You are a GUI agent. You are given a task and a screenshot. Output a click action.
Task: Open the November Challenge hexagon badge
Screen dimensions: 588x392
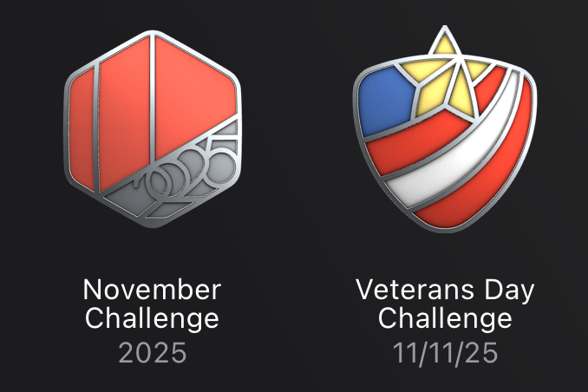click(153, 128)
